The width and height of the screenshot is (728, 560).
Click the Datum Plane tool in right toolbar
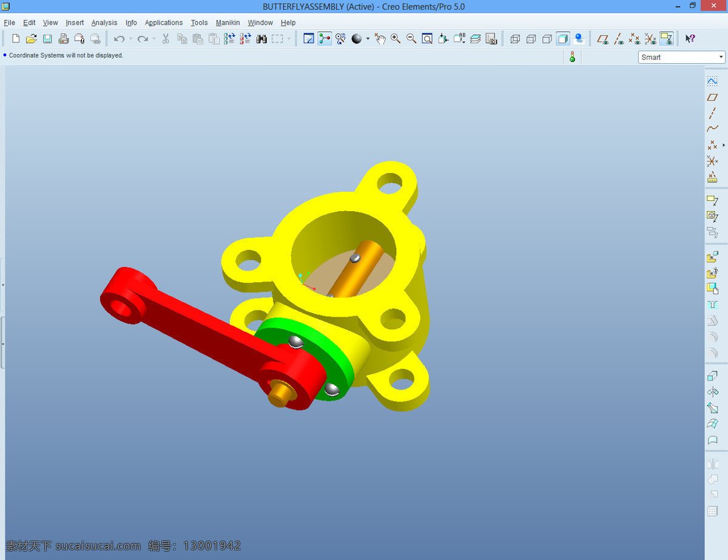[712, 97]
